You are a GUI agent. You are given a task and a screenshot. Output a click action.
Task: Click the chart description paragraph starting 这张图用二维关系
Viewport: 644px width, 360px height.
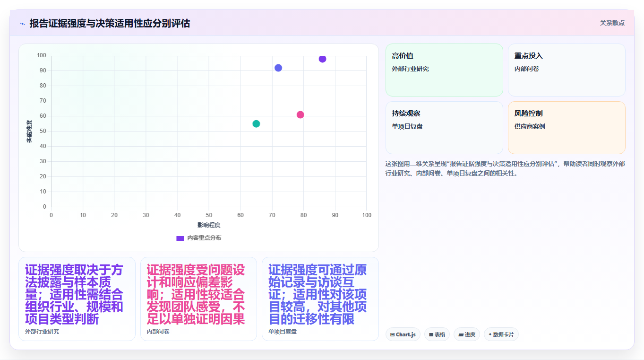[505, 168]
